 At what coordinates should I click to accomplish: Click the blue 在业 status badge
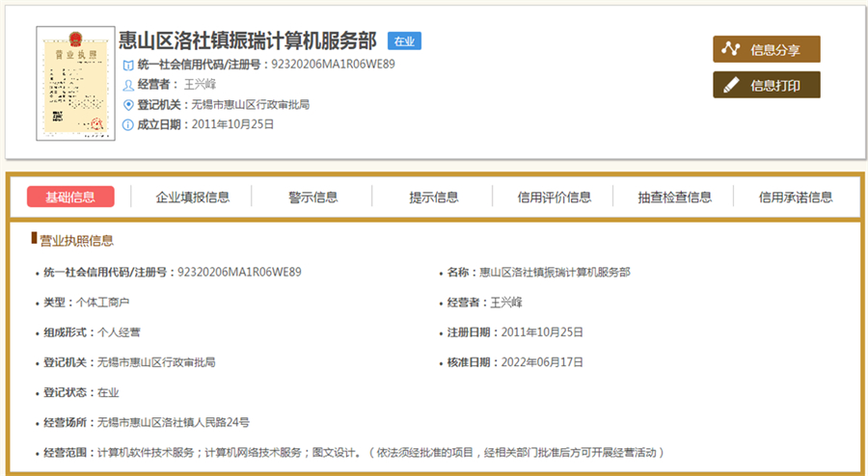point(404,41)
